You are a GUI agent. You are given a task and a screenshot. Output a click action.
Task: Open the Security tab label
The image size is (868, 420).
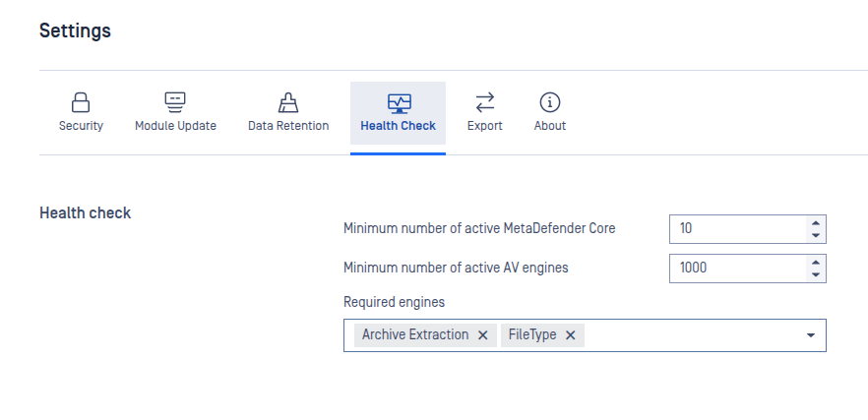point(81,126)
